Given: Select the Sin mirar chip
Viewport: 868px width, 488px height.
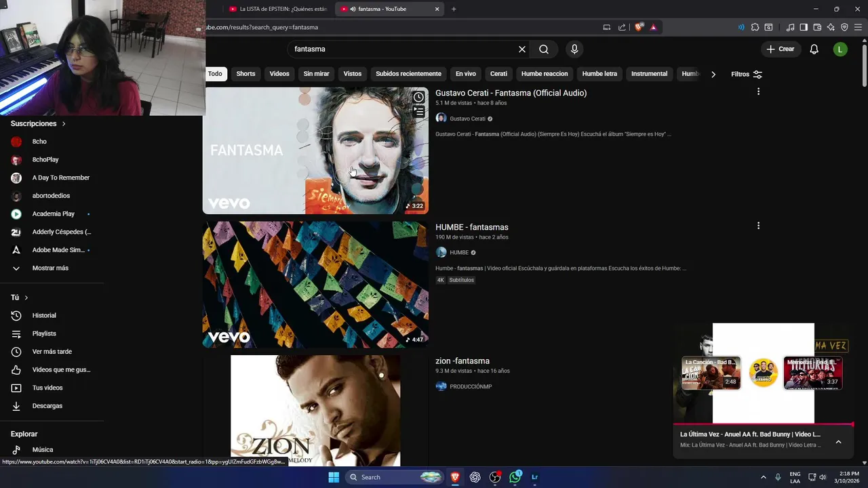Looking at the screenshot, I should click(316, 74).
